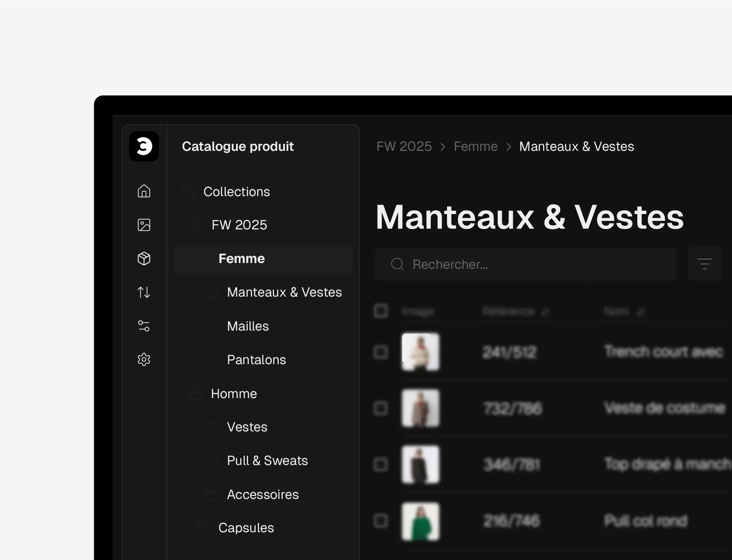
Task: Open Pull & Sweats category
Action: [x=267, y=461]
